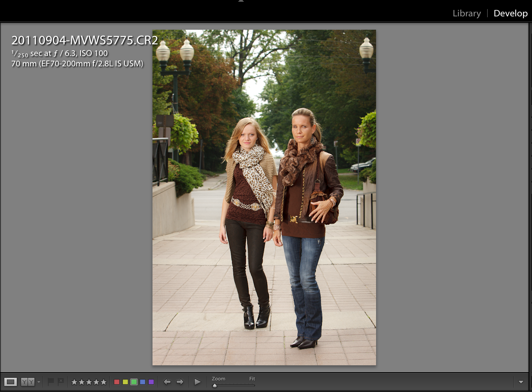
Task: Start the impromptu slideshow
Action: pyautogui.click(x=198, y=382)
